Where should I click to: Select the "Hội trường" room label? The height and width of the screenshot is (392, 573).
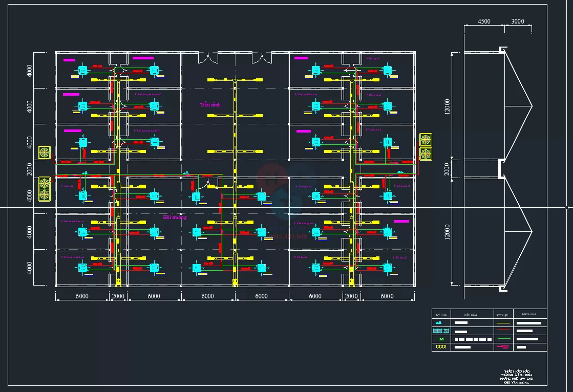pyautogui.click(x=175, y=217)
